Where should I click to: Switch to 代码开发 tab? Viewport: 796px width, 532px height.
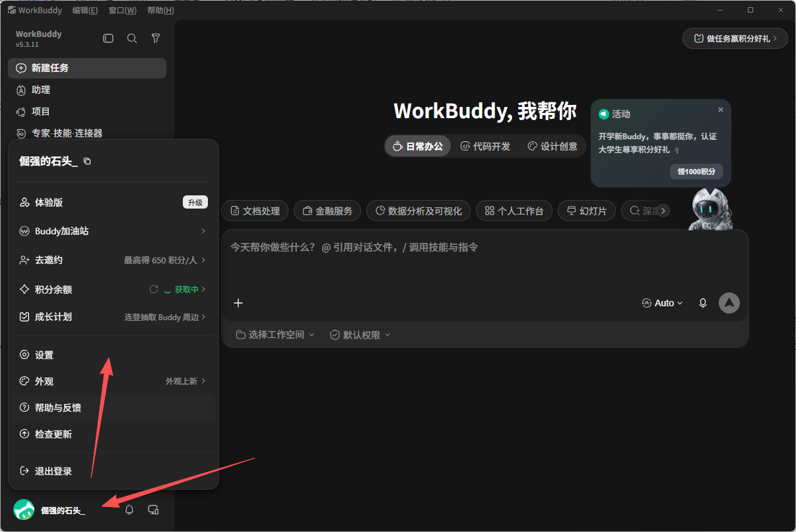486,147
